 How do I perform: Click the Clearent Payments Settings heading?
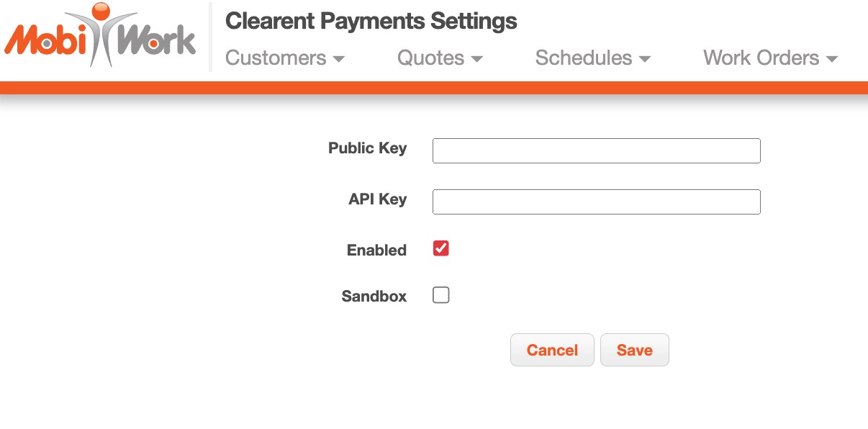coord(371,21)
